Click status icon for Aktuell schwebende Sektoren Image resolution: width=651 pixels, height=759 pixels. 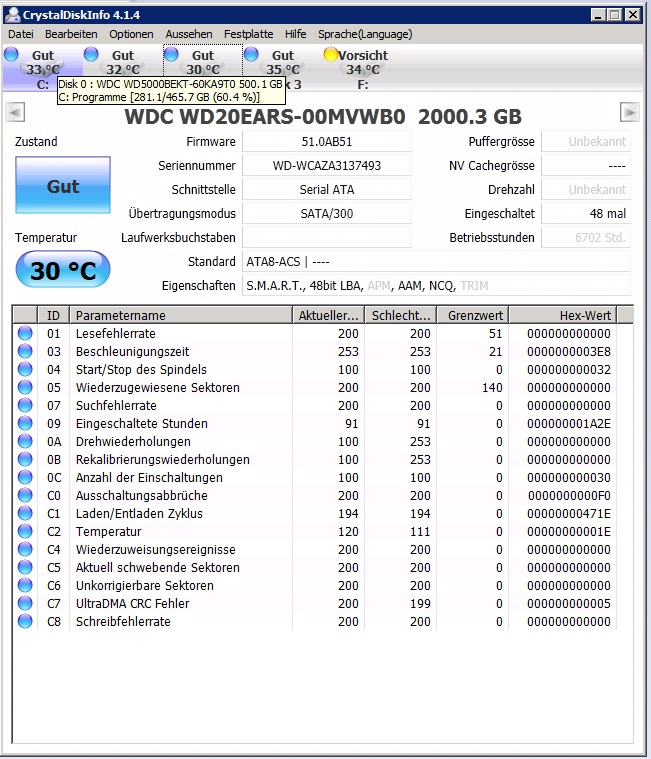(25, 567)
